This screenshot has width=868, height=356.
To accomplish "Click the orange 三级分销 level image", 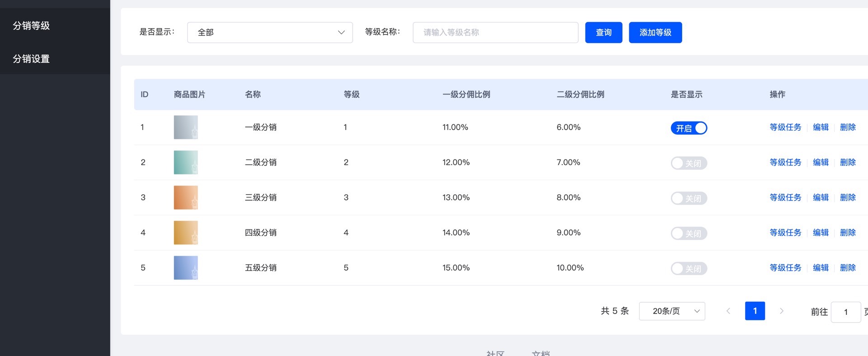I will (x=185, y=197).
